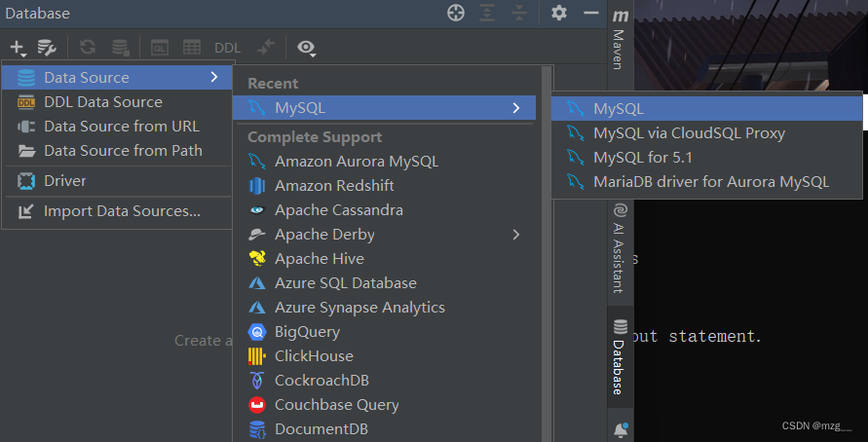Hide the Database panel with minus icon
The height and width of the screenshot is (442, 868).
[x=591, y=13]
